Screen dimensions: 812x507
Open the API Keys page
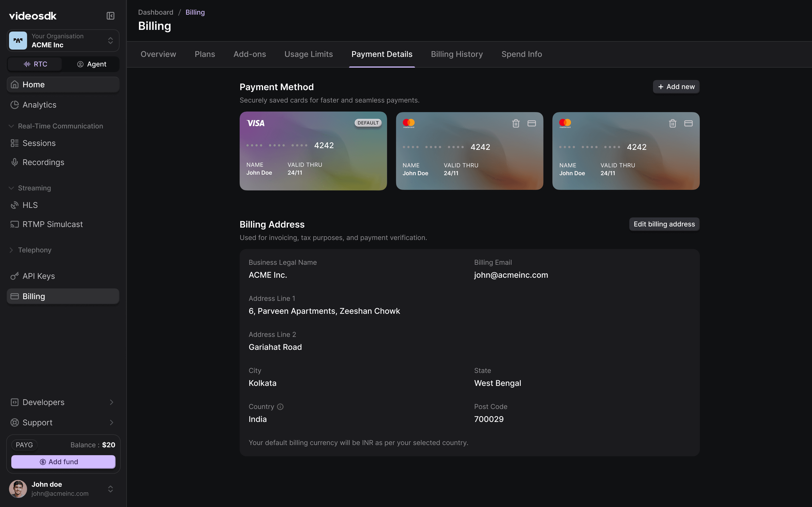[39, 276]
